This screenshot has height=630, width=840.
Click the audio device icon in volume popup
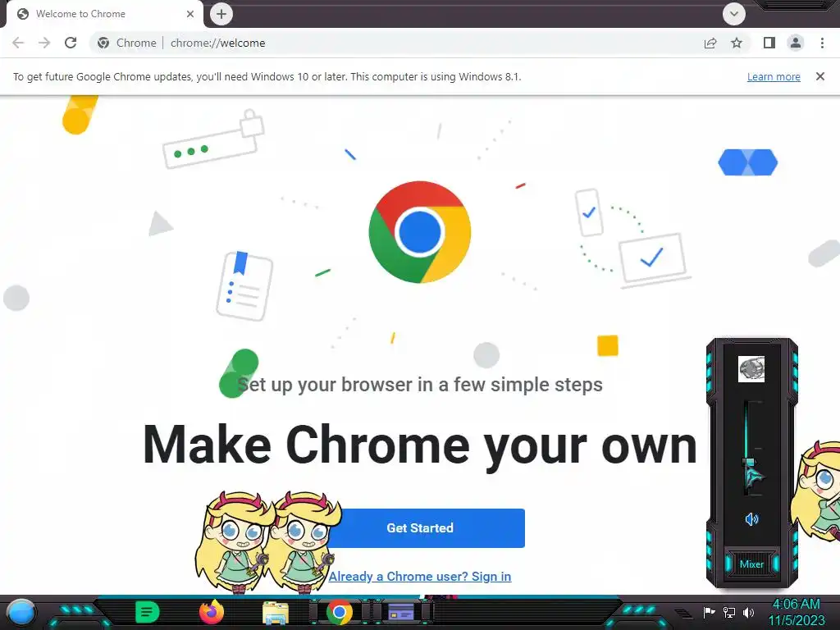tap(751, 369)
